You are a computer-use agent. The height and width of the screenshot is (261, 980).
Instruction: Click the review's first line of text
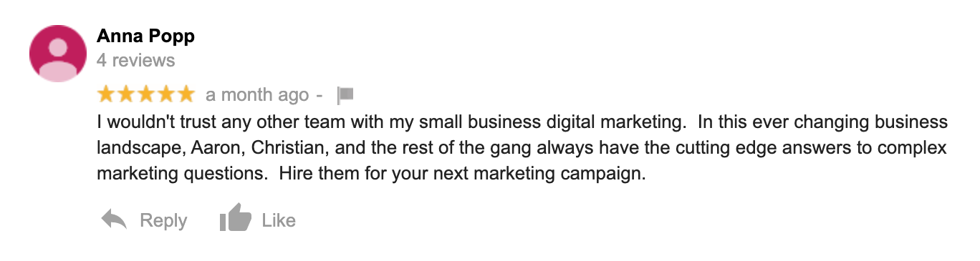point(523,122)
